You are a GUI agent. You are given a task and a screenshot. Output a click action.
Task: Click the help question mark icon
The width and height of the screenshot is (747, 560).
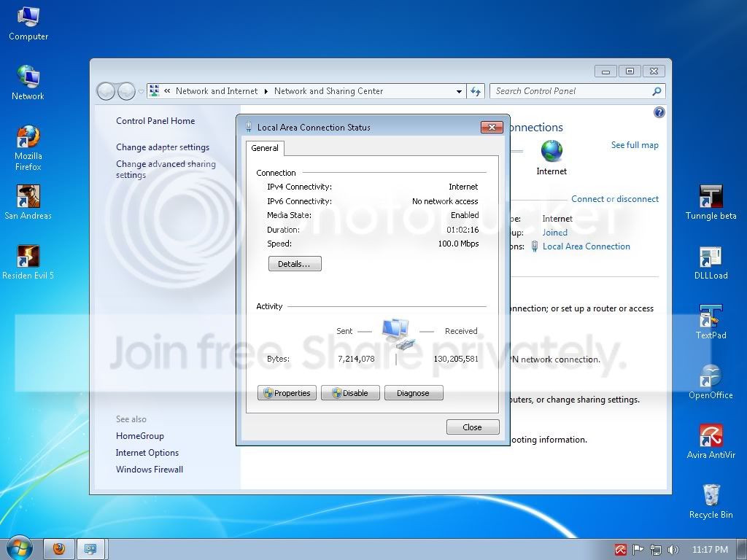(x=659, y=112)
